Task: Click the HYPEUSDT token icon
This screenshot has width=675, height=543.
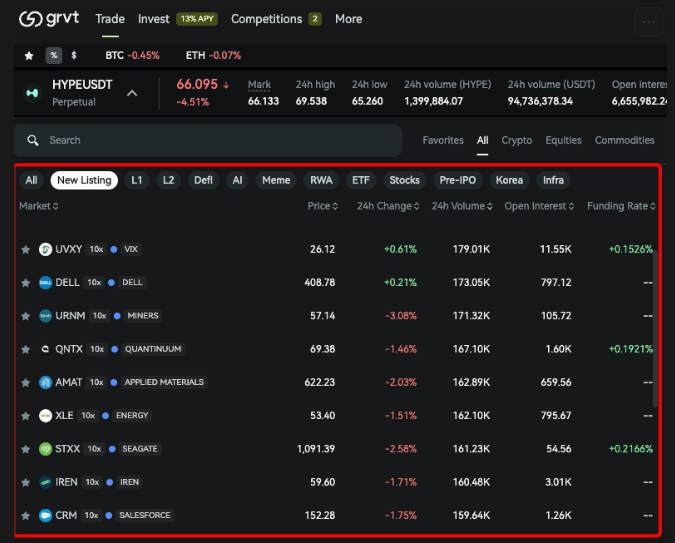Action: [x=32, y=93]
